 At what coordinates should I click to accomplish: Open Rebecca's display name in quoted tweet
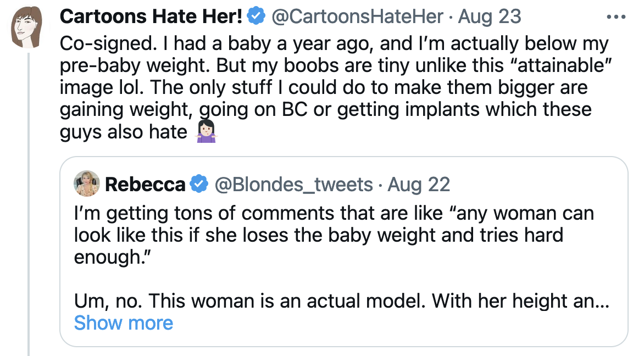145,185
